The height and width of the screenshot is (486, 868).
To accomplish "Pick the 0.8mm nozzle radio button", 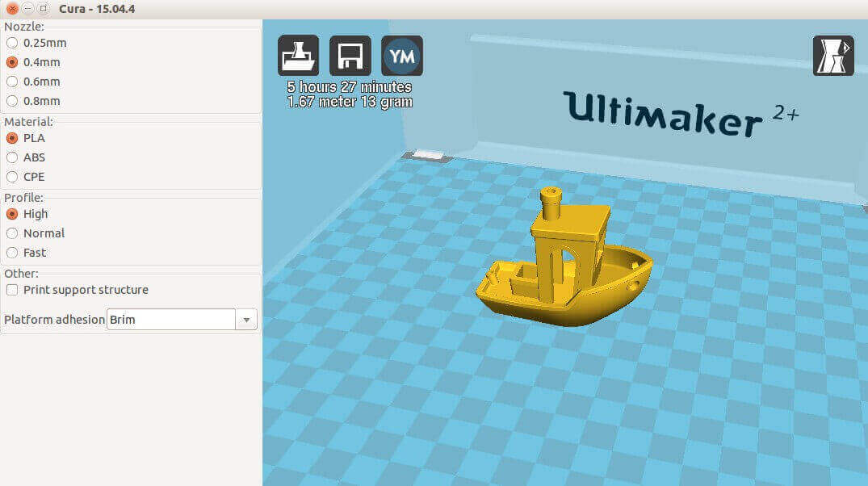I will click(x=12, y=101).
